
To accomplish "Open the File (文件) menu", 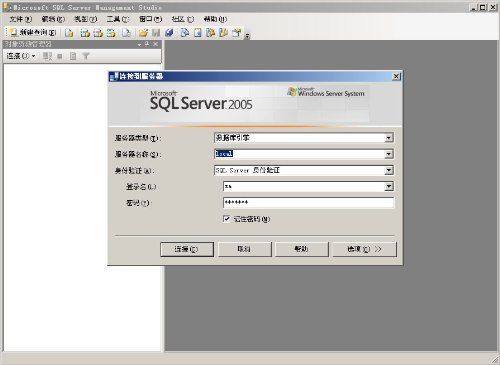I will click(21, 19).
